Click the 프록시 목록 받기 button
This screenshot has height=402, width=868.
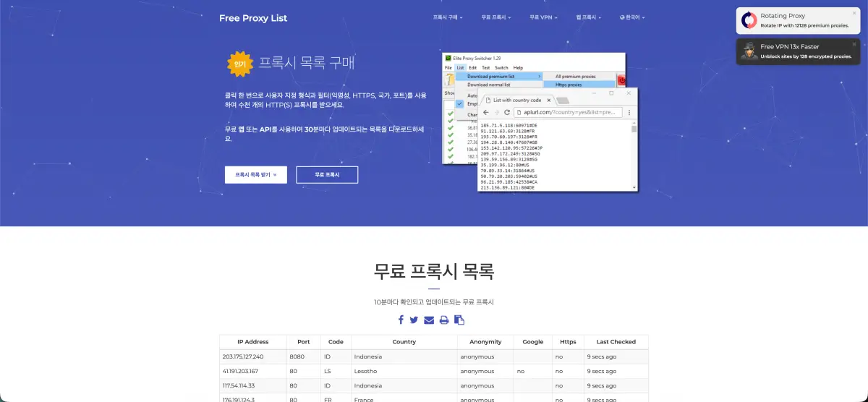(256, 175)
